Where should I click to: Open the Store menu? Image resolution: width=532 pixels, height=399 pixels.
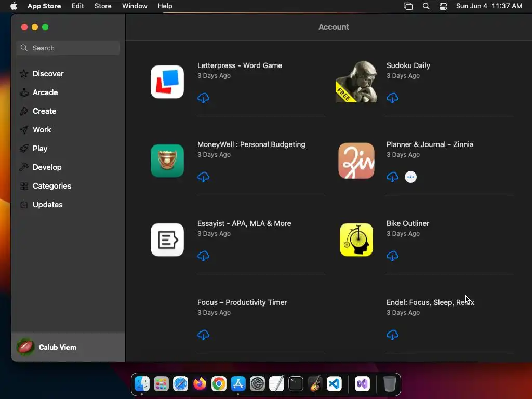pyautogui.click(x=103, y=6)
